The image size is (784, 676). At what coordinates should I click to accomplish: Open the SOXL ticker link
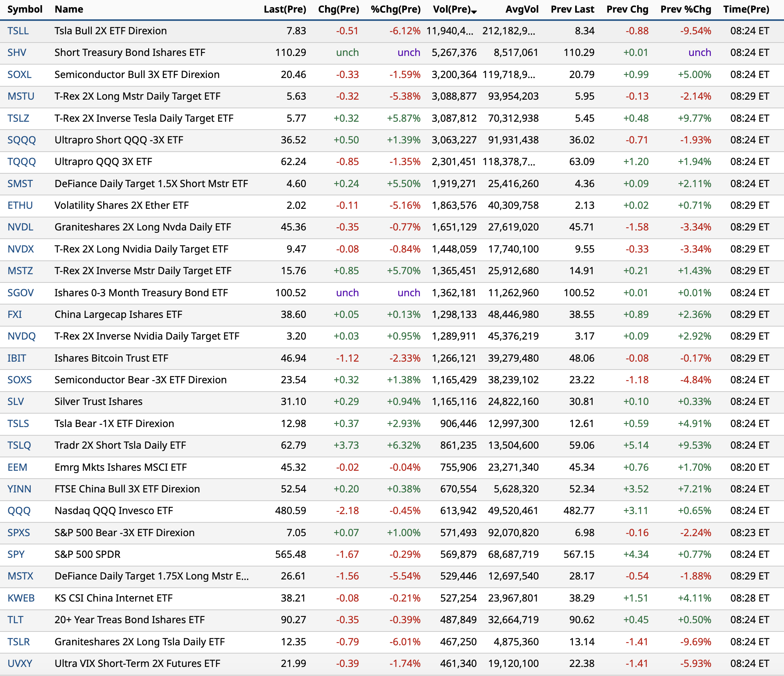pyautogui.click(x=19, y=74)
